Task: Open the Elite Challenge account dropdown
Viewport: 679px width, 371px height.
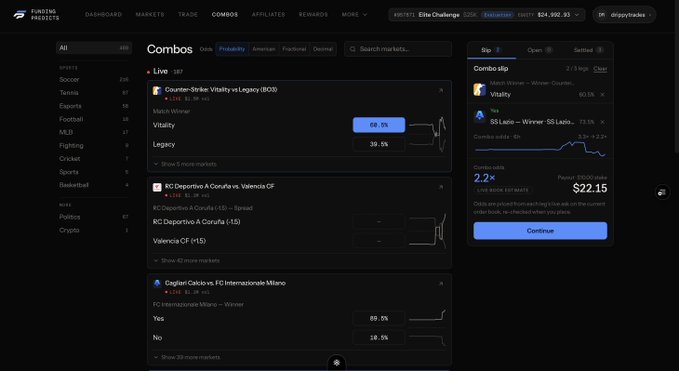Action: pos(487,15)
